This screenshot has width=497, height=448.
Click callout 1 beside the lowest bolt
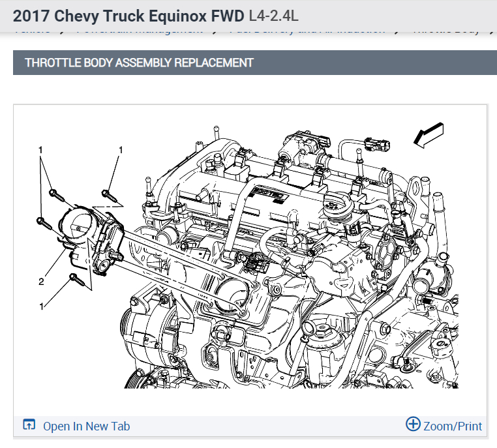41,306
